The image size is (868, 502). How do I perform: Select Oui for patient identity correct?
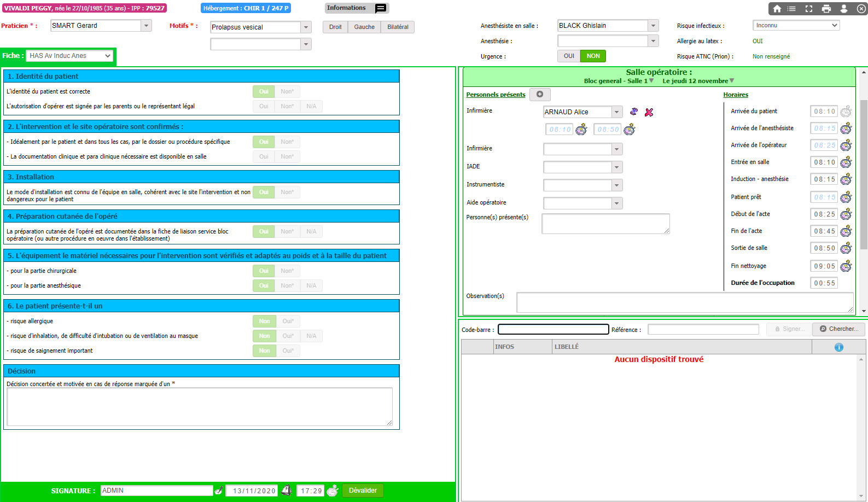coord(264,91)
